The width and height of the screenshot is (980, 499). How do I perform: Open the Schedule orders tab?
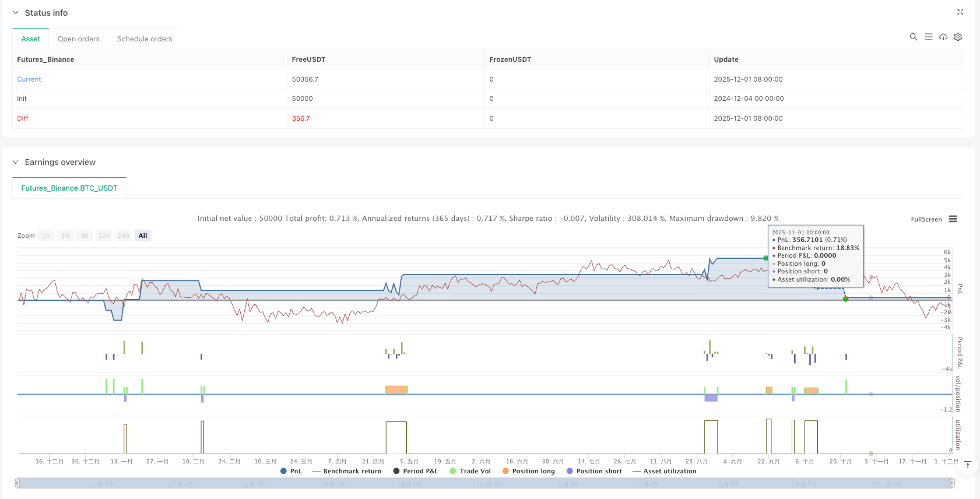coord(145,39)
